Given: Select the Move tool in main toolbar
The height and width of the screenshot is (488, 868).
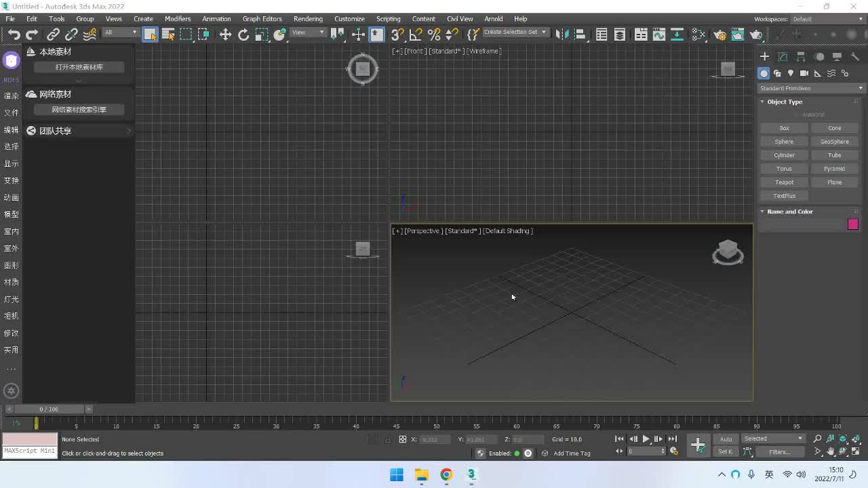Looking at the screenshot, I should pyautogui.click(x=225, y=35).
